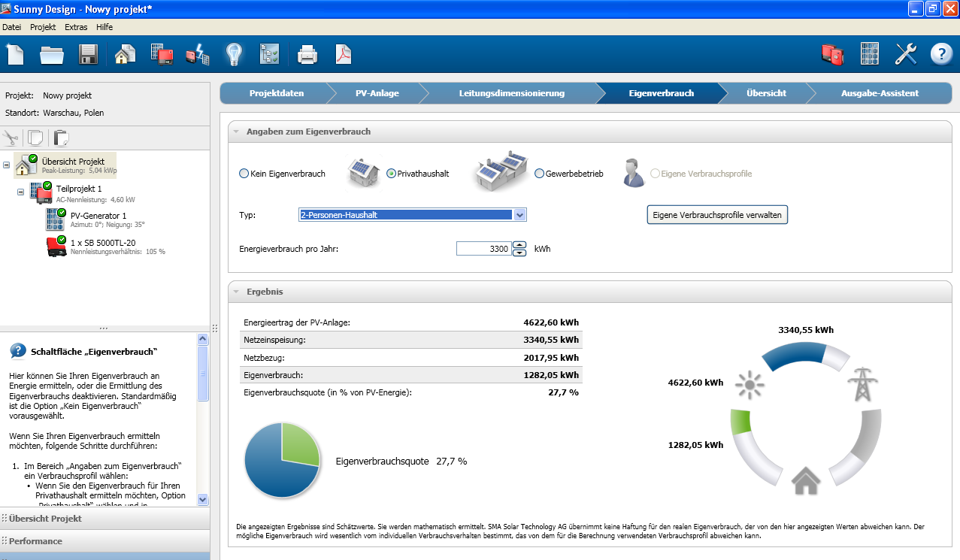Select Übersicht Projekt in project tree
960x560 pixels.
tap(65, 165)
